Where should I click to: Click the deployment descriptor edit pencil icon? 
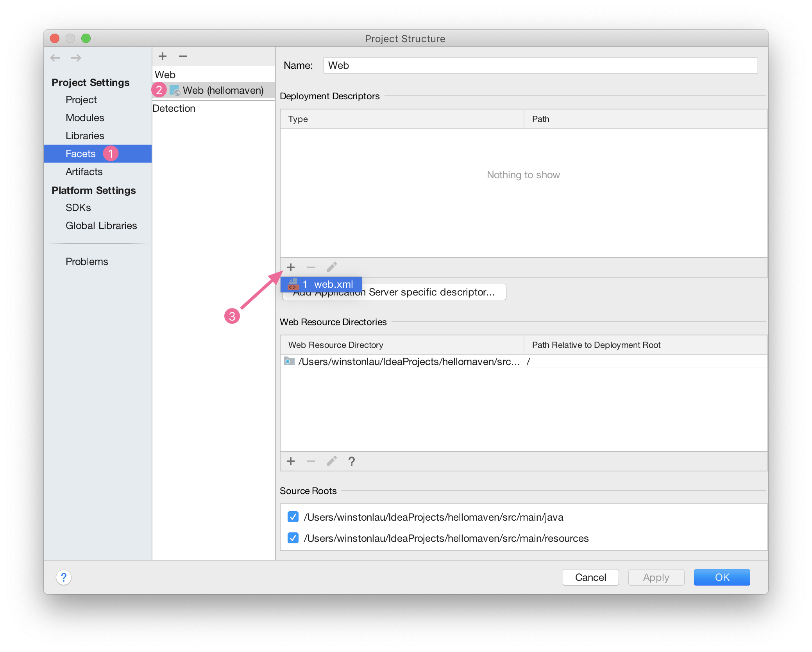(x=332, y=267)
